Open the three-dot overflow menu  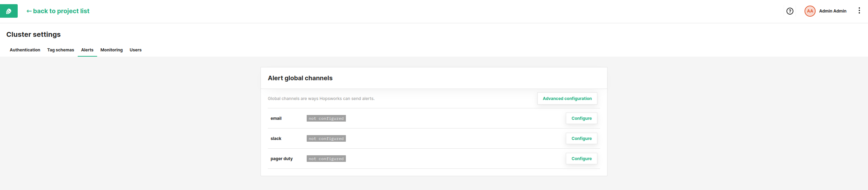pos(859,11)
